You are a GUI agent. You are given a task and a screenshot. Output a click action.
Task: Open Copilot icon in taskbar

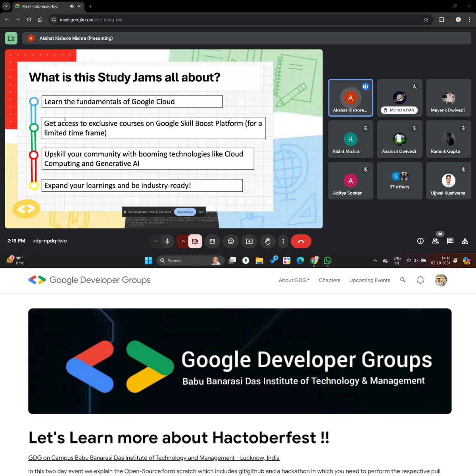coord(466,261)
